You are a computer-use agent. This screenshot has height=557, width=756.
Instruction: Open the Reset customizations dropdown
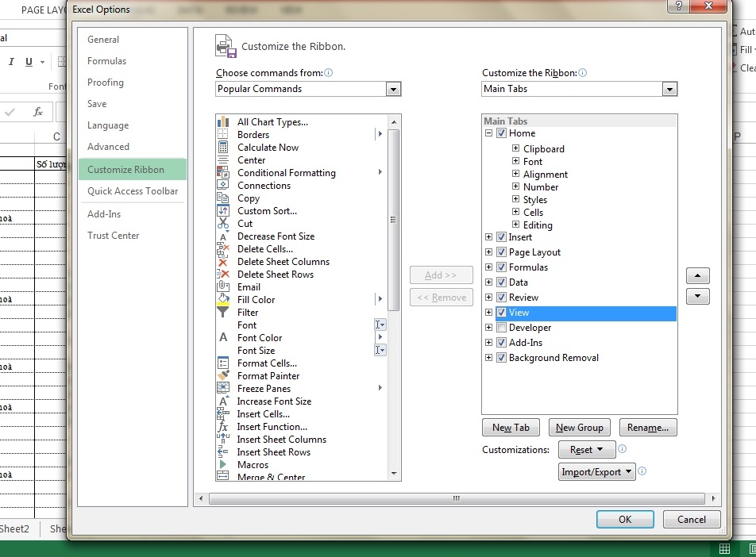click(587, 450)
